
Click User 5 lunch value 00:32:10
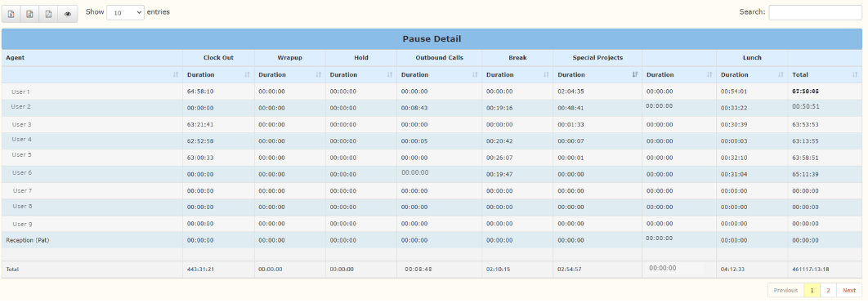click(x=734, y=158)
